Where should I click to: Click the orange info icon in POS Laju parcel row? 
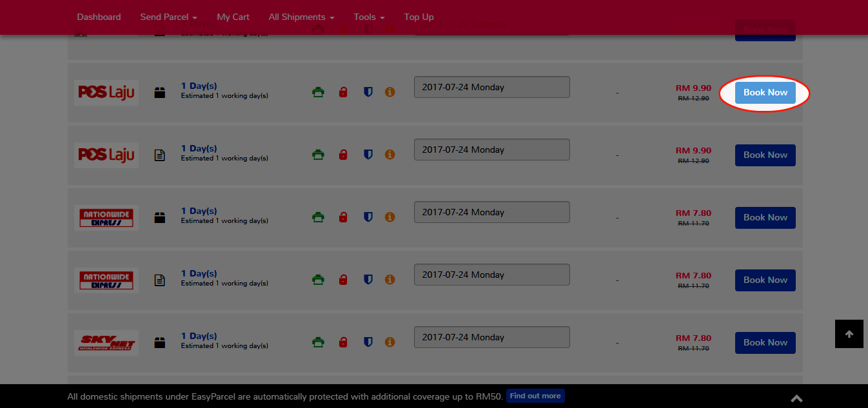[x=390, y=92]
